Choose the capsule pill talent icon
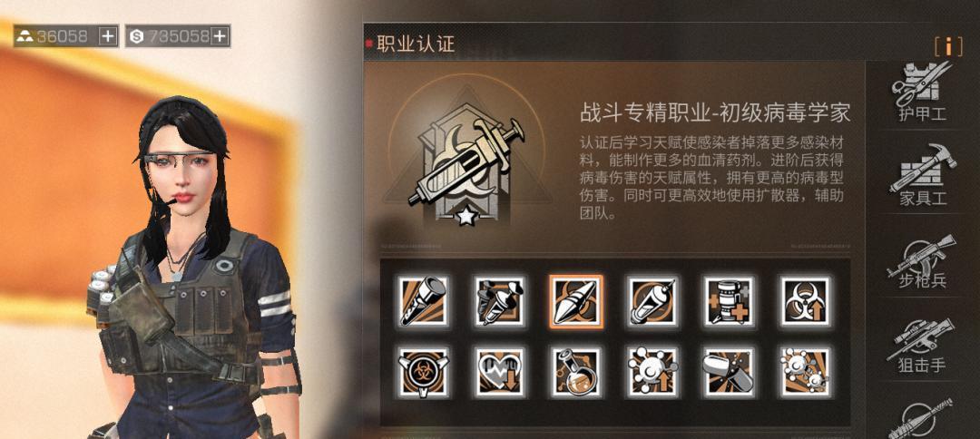 [729, 372]
